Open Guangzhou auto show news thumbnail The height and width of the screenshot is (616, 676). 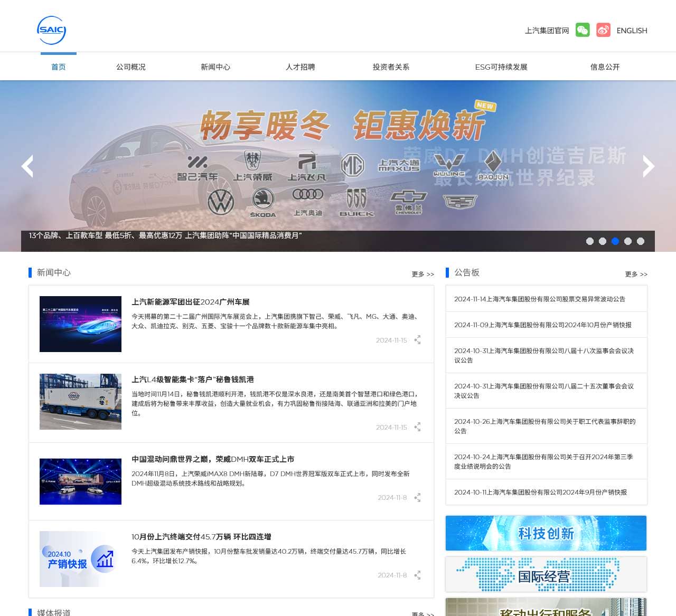click(80, 324)
